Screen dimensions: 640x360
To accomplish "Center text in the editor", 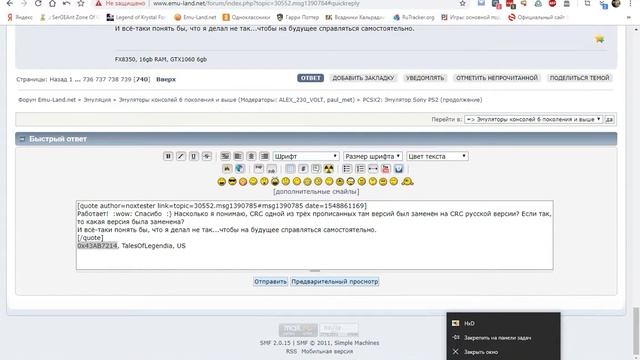I will pos(251,156).
